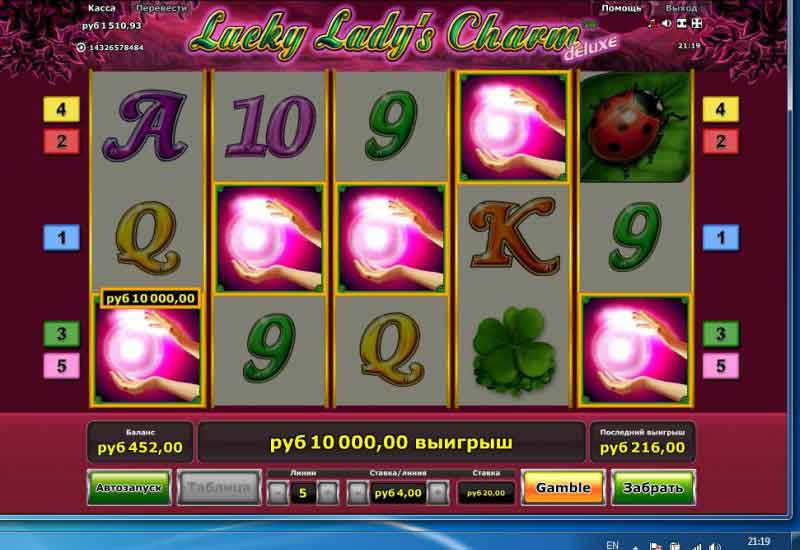Image resolution: width=800 pixels, height=550 pixels.
Task: Start Автозапуск autoplay
Action: (x=129, y=488)
